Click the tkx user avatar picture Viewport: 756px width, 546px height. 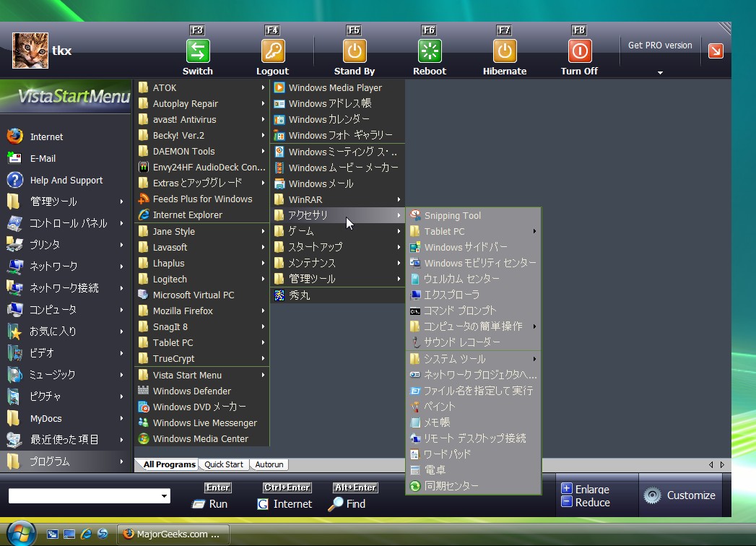pos(30,51)
